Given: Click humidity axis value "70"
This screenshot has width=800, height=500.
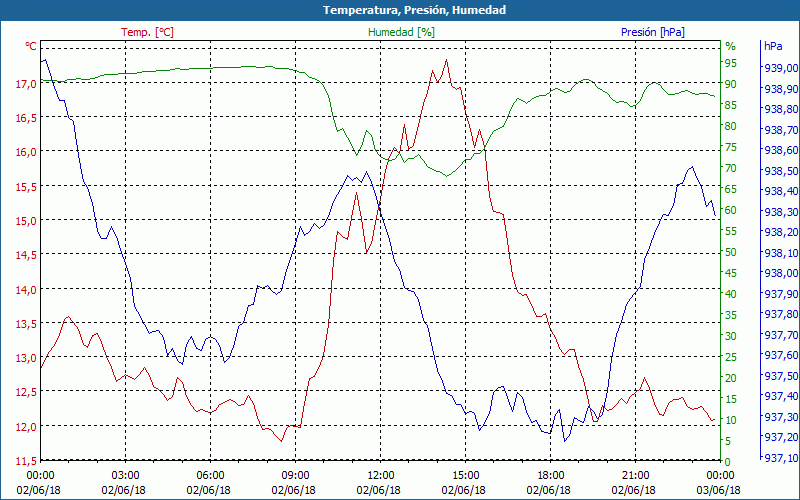Looking at the screenshot, I should (731, 168).
